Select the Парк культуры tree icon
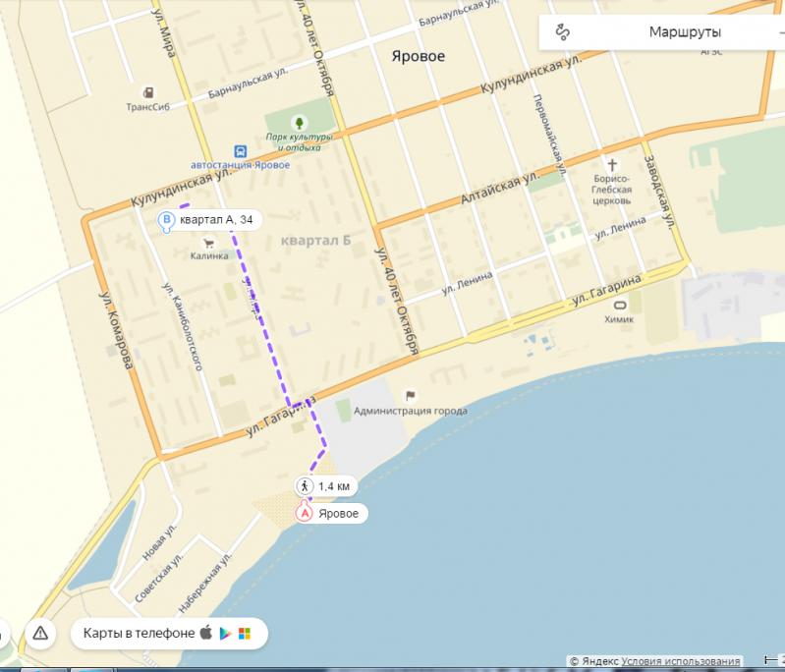This screenshot has height=672, width=785. pos(300,123)
